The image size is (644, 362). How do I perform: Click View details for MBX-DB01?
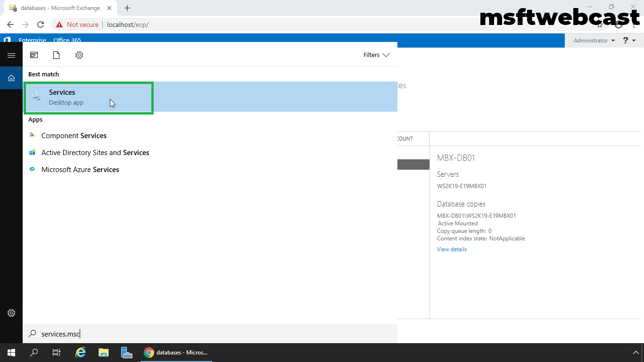pos(451,249)
